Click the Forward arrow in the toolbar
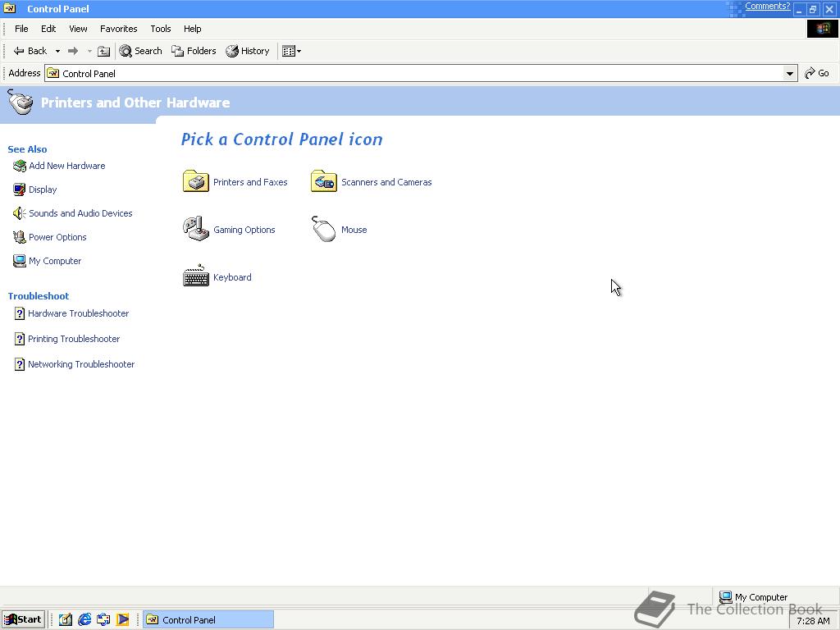This screenshot has width=840, height=630. tap(73, 51)
